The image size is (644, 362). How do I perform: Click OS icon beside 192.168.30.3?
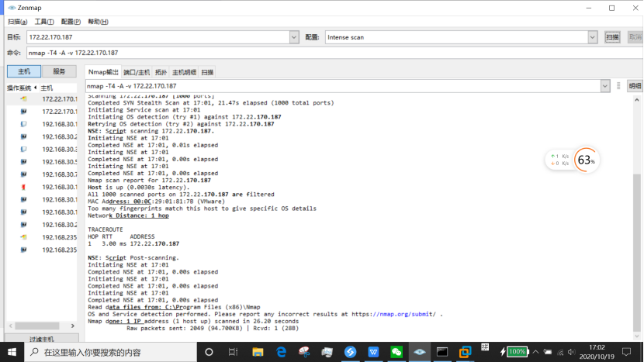click(23, 150)
